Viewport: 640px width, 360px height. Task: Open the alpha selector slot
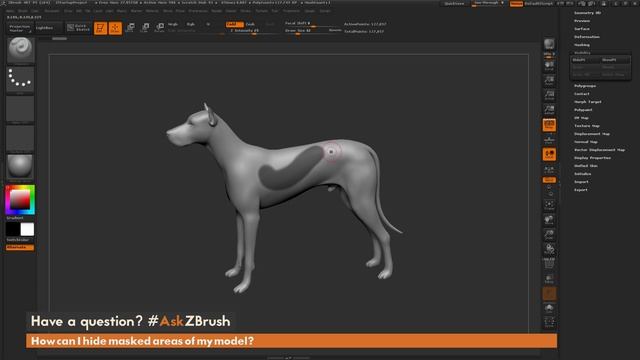pos(20,109)
